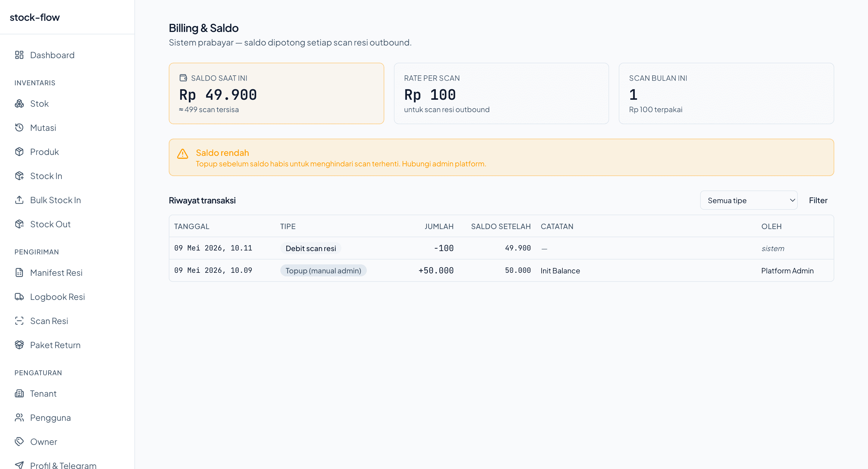
Task: Click the Platform Admin cell
Action: click(x=787, y=271)
